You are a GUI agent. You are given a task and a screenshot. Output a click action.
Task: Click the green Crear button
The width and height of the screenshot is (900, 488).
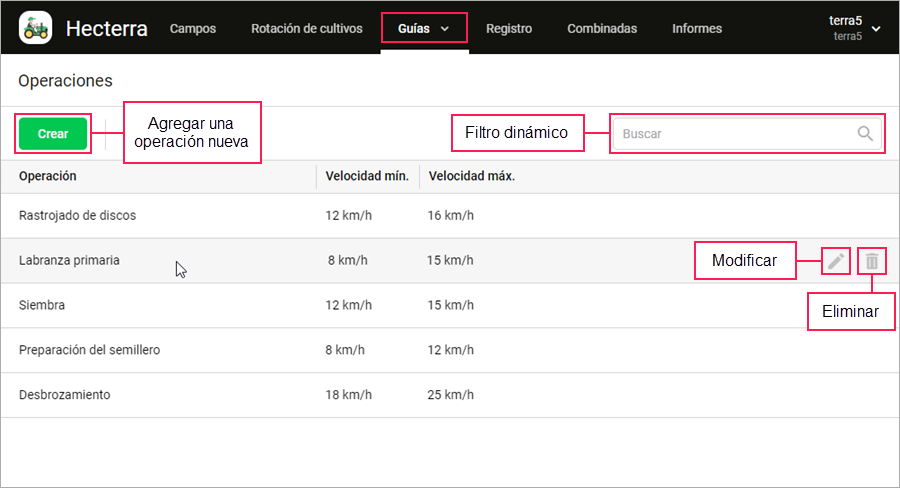pos(53,134)
